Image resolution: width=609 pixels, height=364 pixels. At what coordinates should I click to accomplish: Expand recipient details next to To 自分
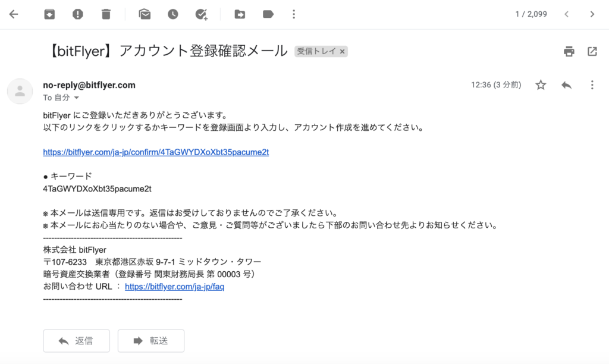click(77, 98)
